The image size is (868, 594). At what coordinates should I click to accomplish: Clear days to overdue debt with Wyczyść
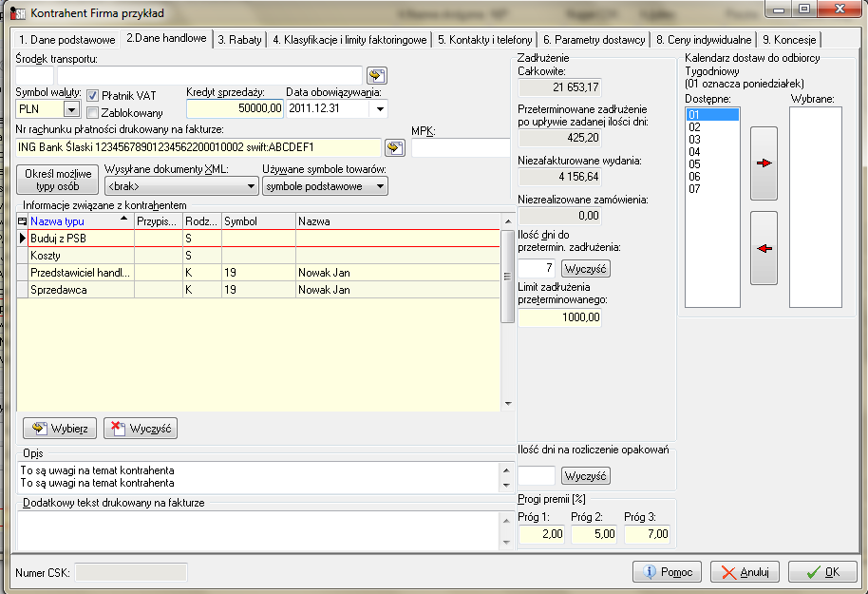tap(586, 269)
